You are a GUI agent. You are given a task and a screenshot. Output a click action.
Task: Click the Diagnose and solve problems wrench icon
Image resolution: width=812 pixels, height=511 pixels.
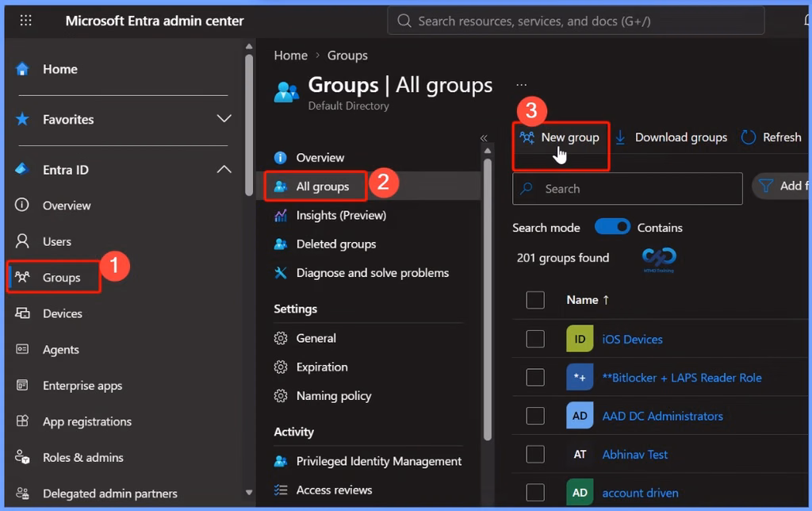(x=280, y=273)
